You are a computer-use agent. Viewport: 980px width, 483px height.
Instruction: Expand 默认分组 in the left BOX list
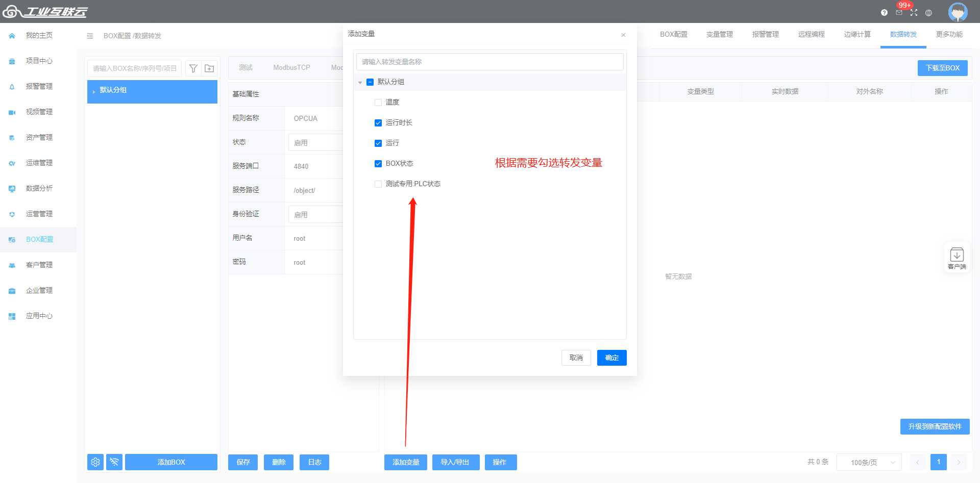point(94,91)
